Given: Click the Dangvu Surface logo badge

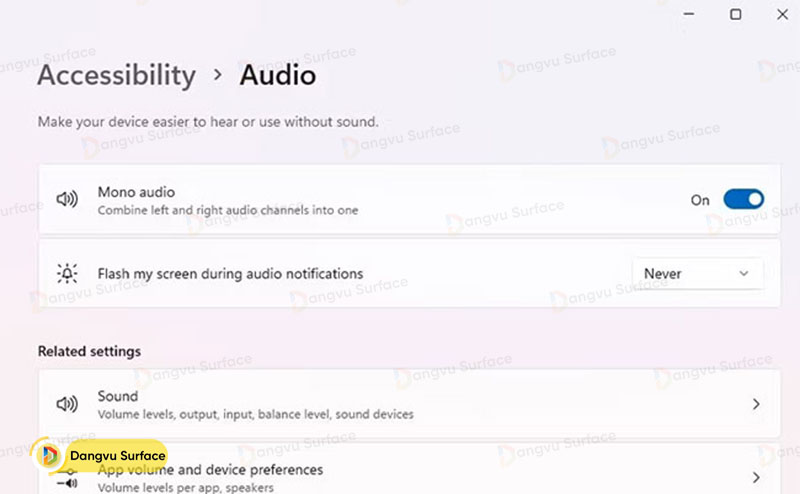Looking at the screenshot, I should [x=100, y=456].
